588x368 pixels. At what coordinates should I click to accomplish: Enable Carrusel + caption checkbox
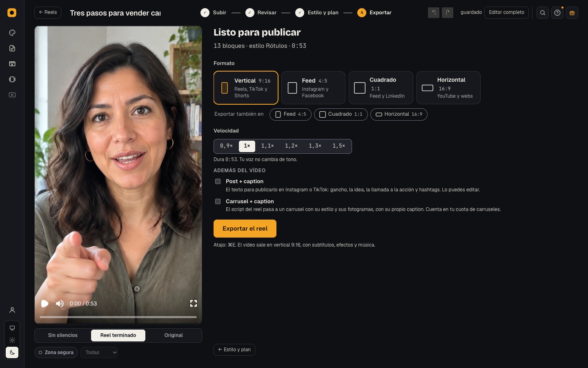click(x=218, y=201)
